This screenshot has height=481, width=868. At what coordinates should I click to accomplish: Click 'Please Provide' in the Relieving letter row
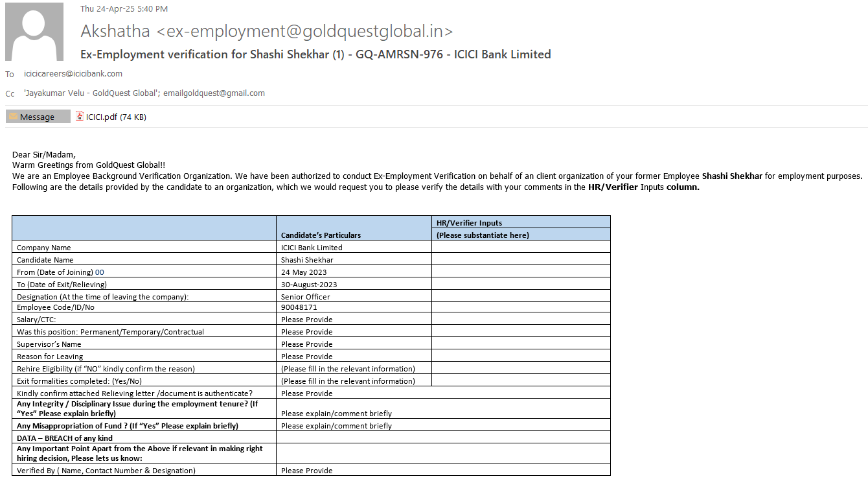point(307,393)
